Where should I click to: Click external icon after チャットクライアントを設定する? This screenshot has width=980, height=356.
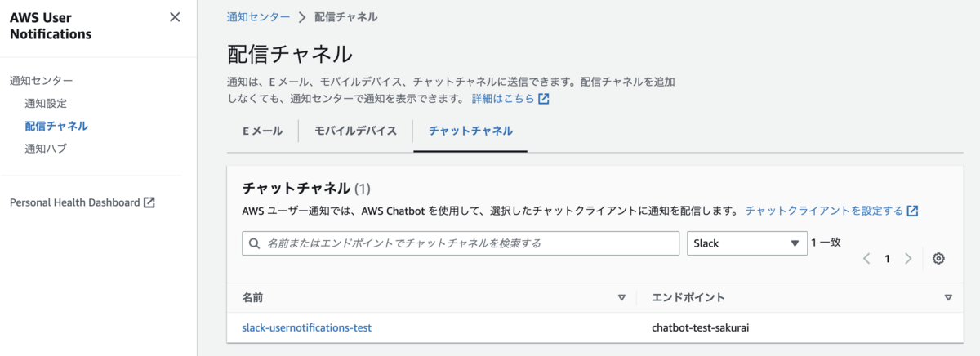(912, 211)
